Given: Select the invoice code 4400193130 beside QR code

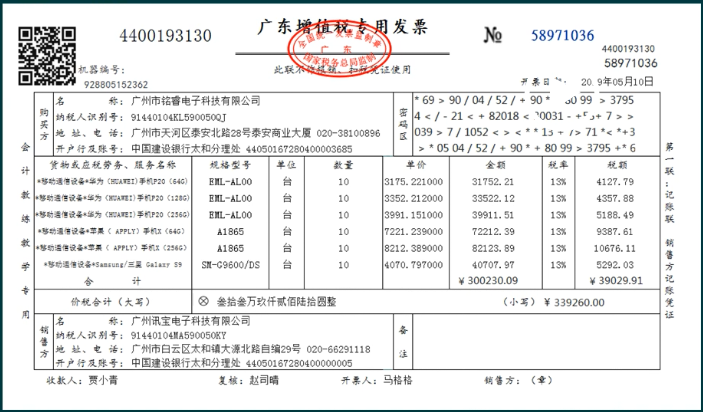Looking at the screenshot, I should pos(165,36).
